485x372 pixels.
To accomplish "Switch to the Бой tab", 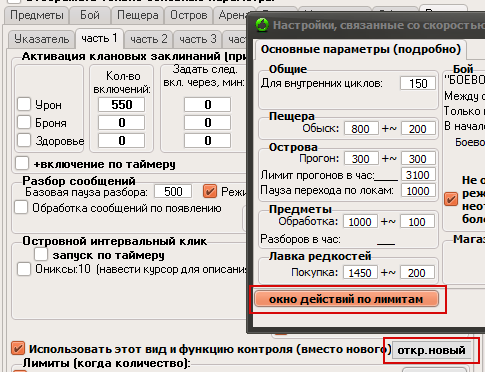I will click(x=90, y=15).
